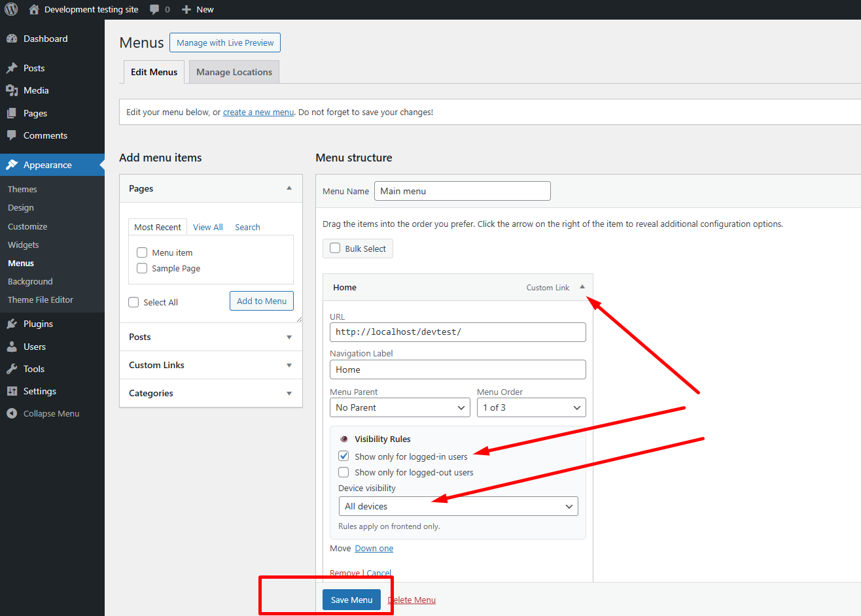The image size is (861, 616).
Task: Click the Comments speech bubble sidebar icon
Action: pyautogui.click(x=12, y=135)
